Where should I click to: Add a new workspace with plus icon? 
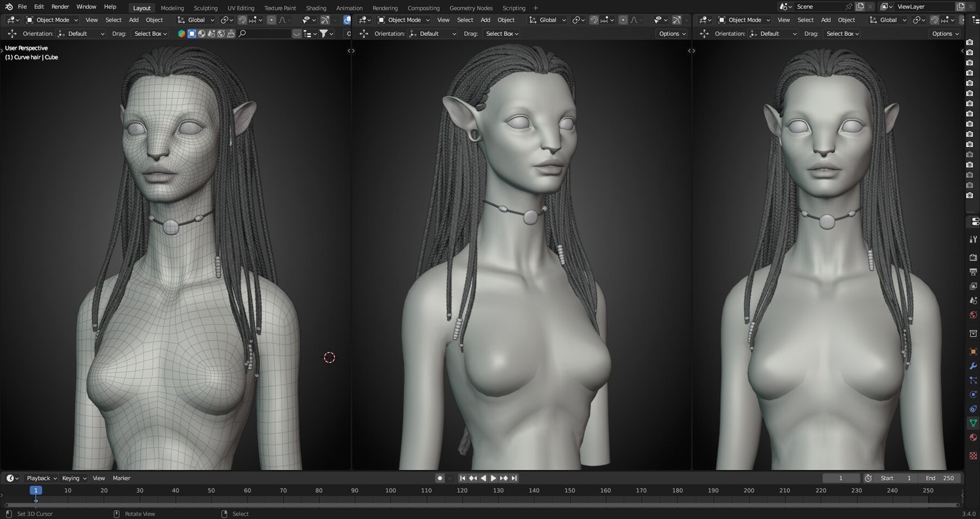(x=536, y=8)
